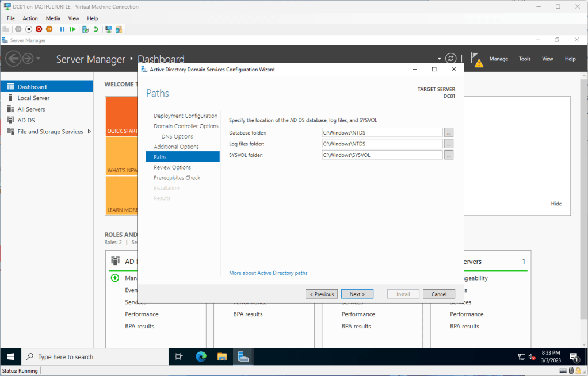The width and height of the screenshot is (588, 376).
Task: Browse for the SYSVOL folder location
Action: point(449,155)
